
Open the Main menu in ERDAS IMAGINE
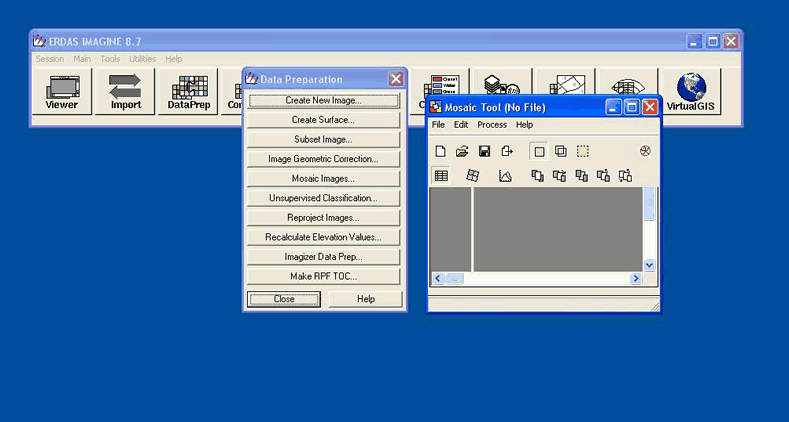82,59
